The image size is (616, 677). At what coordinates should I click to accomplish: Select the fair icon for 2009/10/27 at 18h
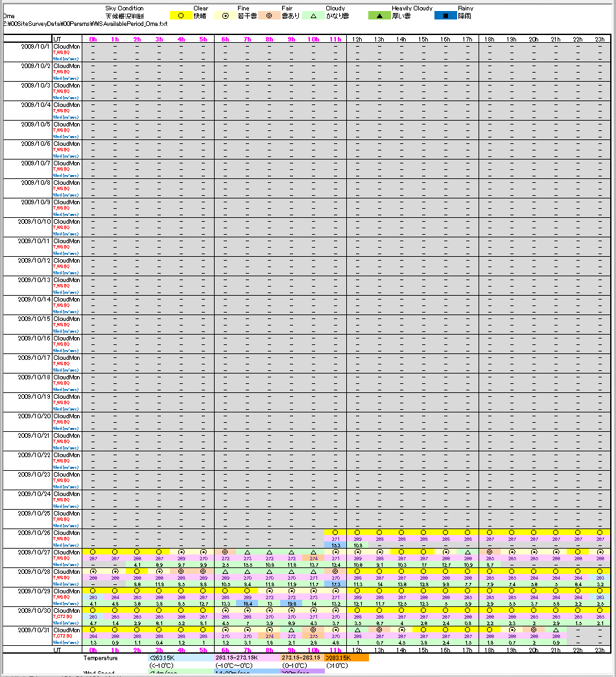click(x=490, y=552)
